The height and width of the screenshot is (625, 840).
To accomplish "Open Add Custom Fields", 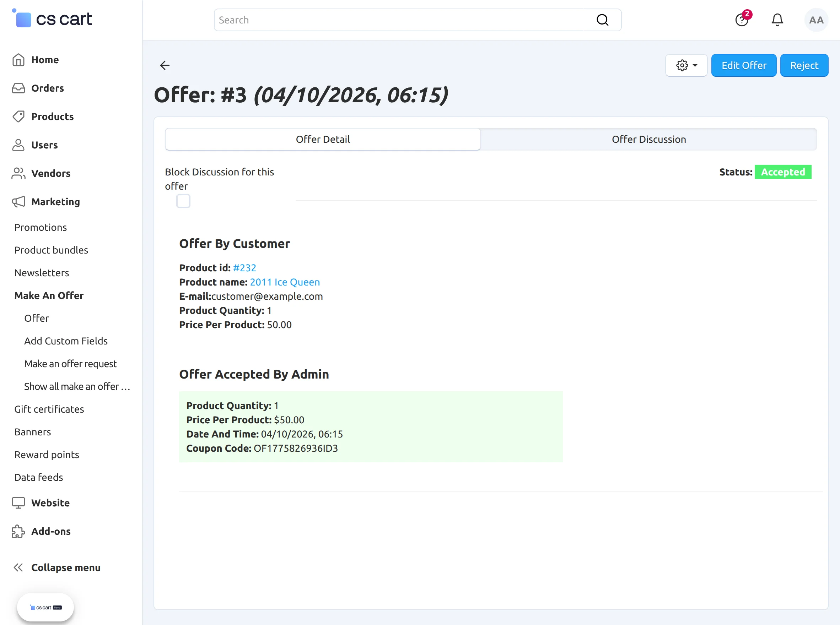I will pyautogui.click(x=66, y=341).
